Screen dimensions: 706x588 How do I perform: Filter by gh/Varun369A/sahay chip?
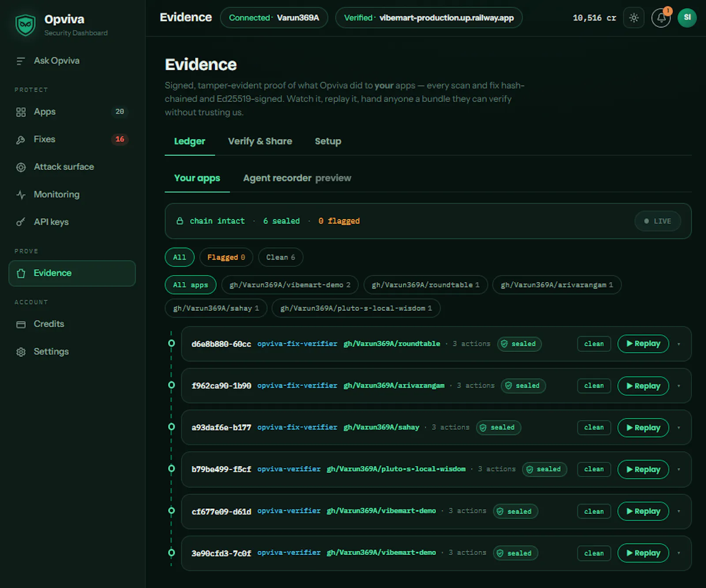[216, 308]
